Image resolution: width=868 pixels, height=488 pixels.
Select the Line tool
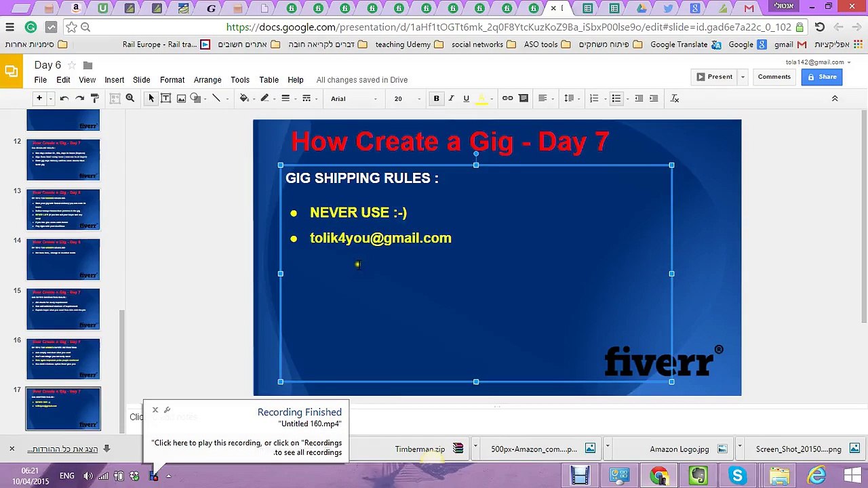216,98
